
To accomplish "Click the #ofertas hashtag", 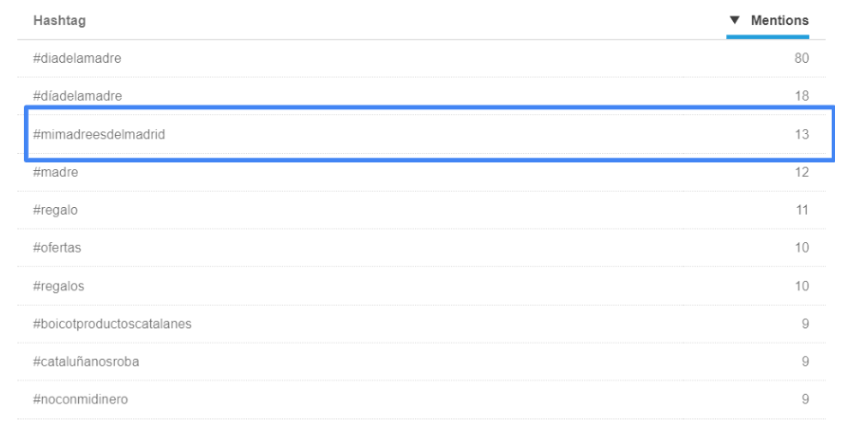I will [x=57, y=248].
